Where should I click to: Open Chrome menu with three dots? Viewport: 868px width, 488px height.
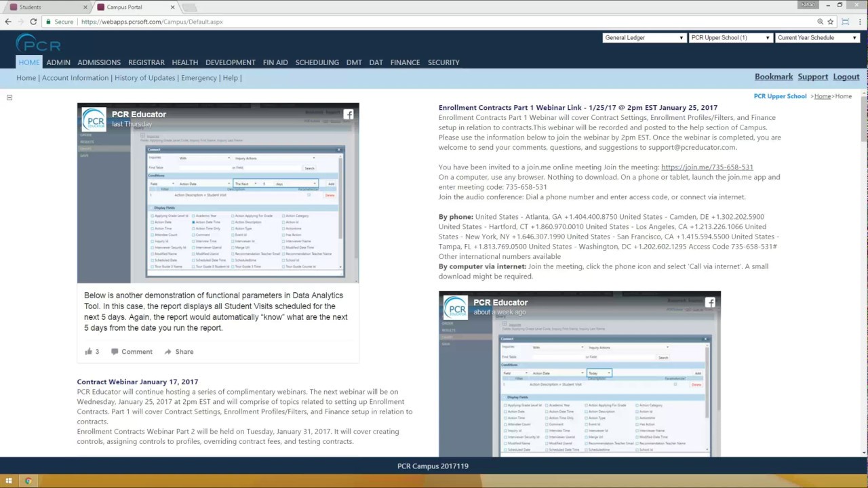[x=859, y=22]
